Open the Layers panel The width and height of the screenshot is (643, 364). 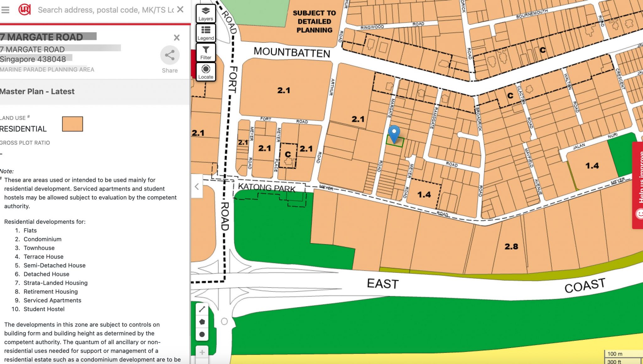[206, 13]
